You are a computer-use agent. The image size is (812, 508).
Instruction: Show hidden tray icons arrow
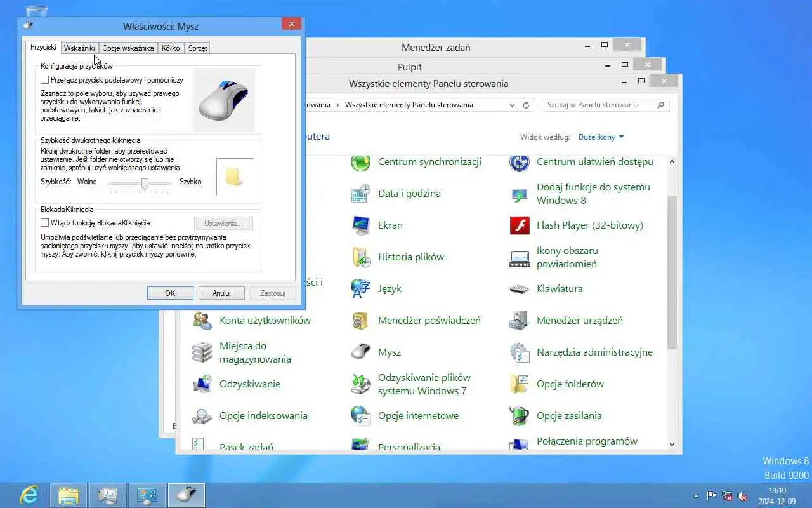coord(696,496)
